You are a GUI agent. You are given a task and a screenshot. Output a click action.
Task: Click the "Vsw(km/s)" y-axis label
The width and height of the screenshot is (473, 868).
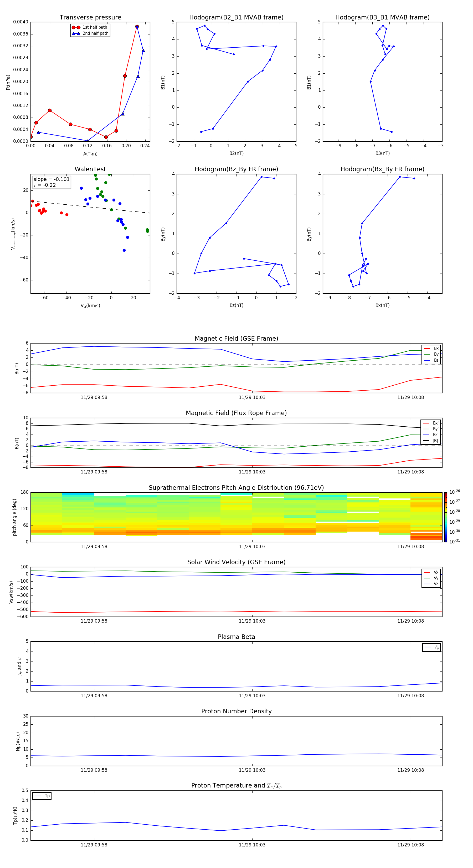click(x=11, y=592)
